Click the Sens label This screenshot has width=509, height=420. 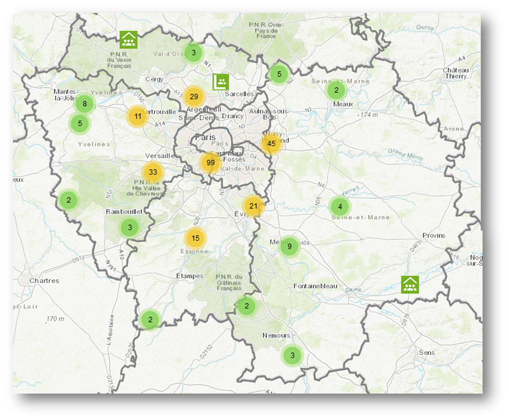pyautogui.click(x=427, y=353)
